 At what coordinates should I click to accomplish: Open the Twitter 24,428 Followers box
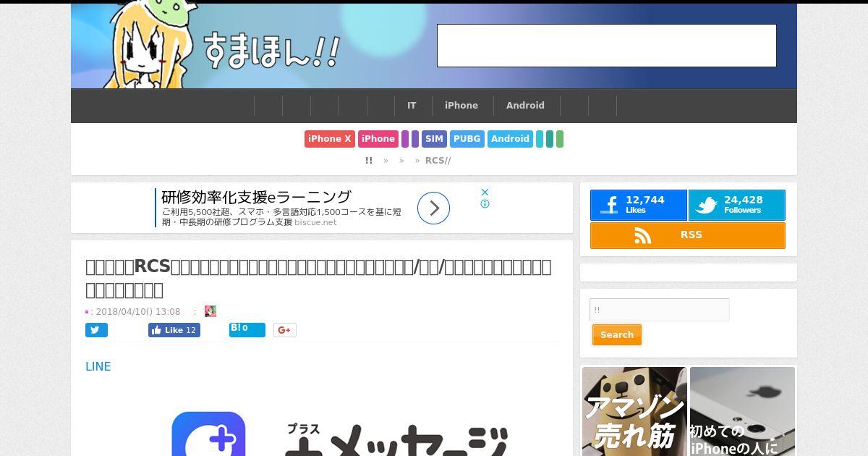(x=736, y=205)
